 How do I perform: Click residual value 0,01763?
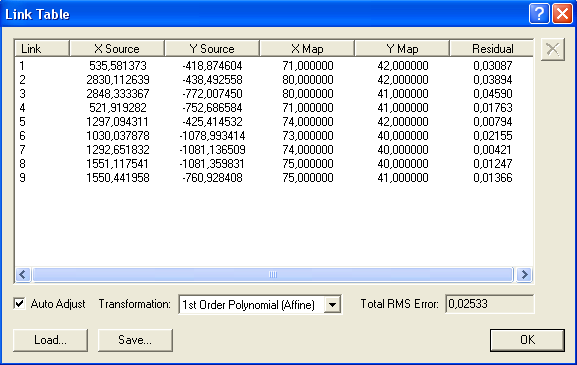(x=493, y=108)
